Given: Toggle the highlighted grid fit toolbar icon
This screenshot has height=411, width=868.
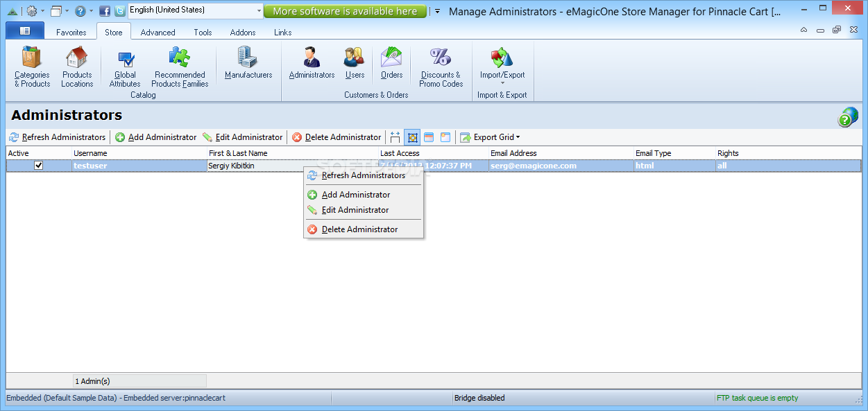Looking at the screenshot, I should point(412,137).
